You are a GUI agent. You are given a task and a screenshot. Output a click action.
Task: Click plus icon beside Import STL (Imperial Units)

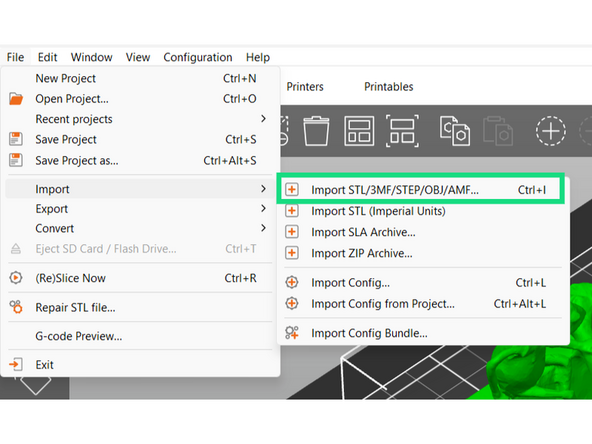291,210
